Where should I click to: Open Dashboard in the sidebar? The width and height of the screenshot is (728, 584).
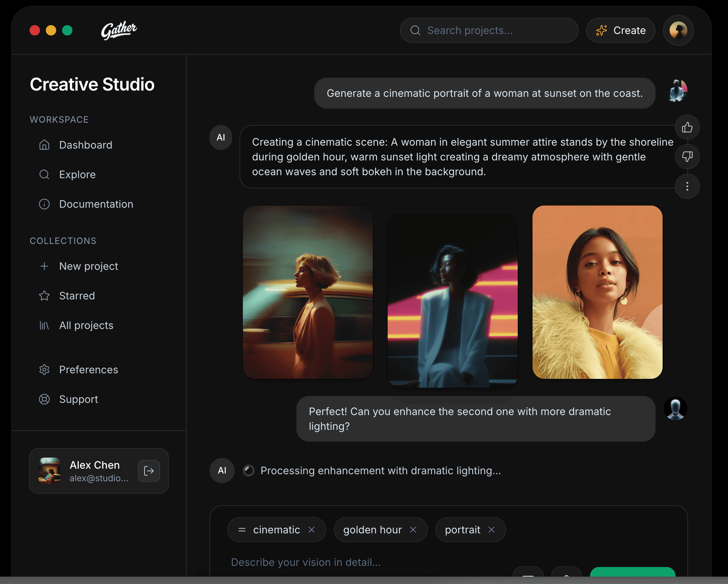click(85, 145)
